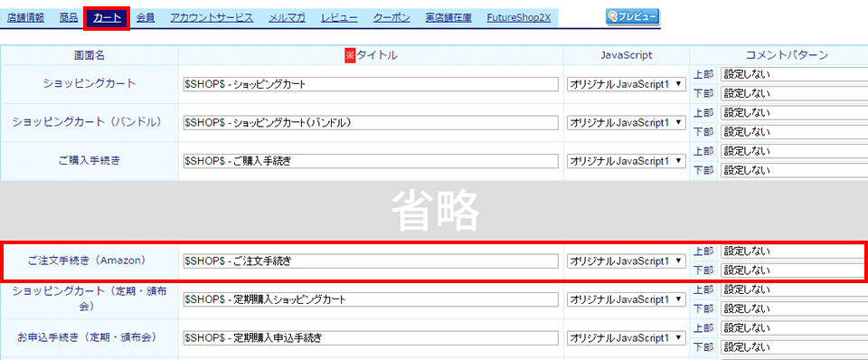This screenshot has height=360, width=868.
Task: Open 下部 comment dropdown for ご購入手続き
Action: tap(794, 171)
